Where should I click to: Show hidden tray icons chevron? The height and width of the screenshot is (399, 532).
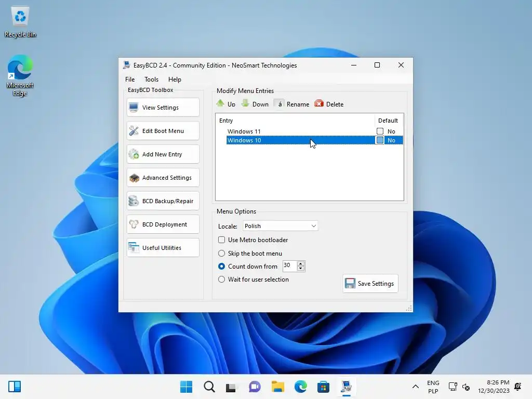(415, 387)
